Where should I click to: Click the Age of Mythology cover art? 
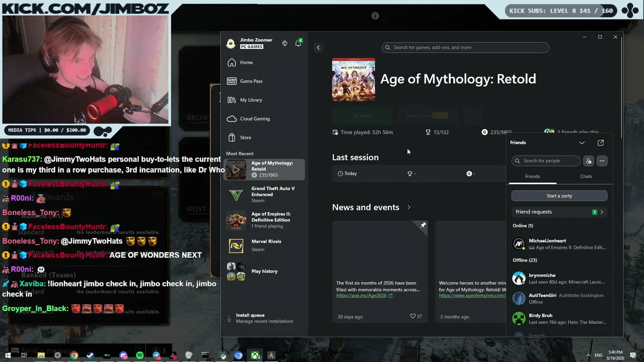[353, 79]
